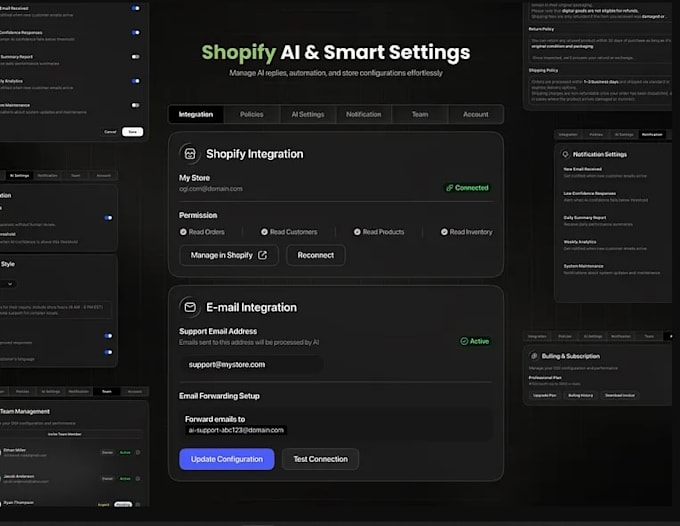The height and width of the screenshot is (526, 680).
Task: Click the Connected status badge
Action: (x=468, y=188)
